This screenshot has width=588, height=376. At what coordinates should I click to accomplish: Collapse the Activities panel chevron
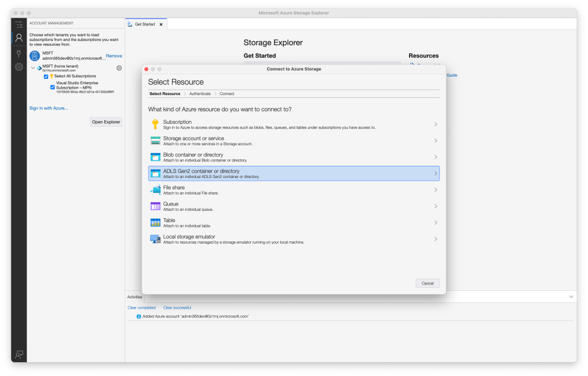pyautogui.click(x=571, y=297)
